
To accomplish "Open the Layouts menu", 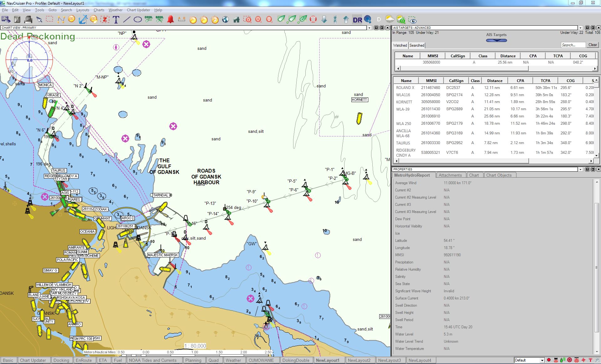I will tap(83, 10).
